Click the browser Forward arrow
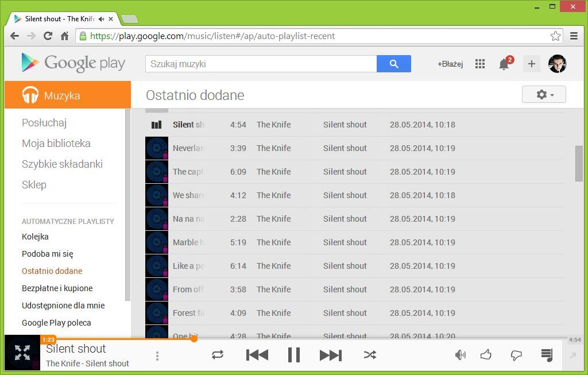Screen dimensions: 588x375 pos(31,36)
